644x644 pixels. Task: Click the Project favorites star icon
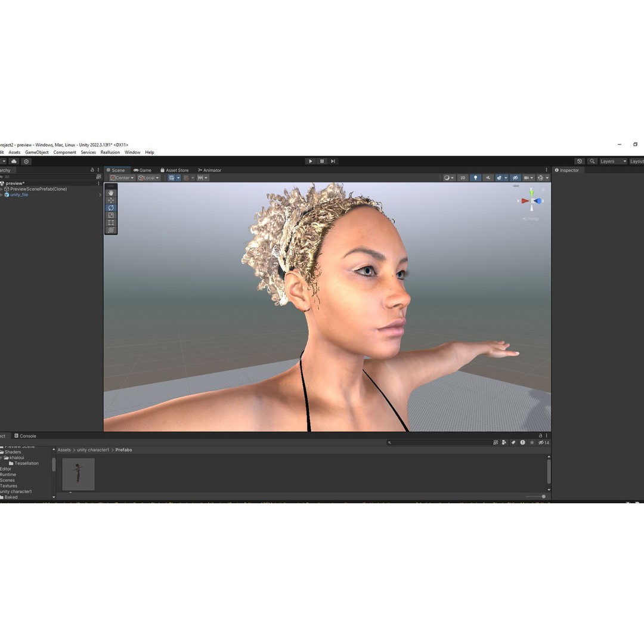[532, 442]
